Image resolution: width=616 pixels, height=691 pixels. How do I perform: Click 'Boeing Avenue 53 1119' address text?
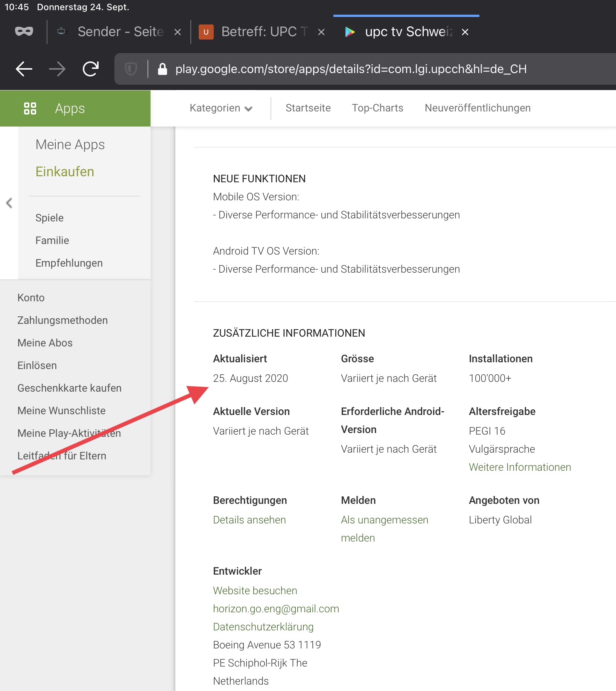coord(267,645)
